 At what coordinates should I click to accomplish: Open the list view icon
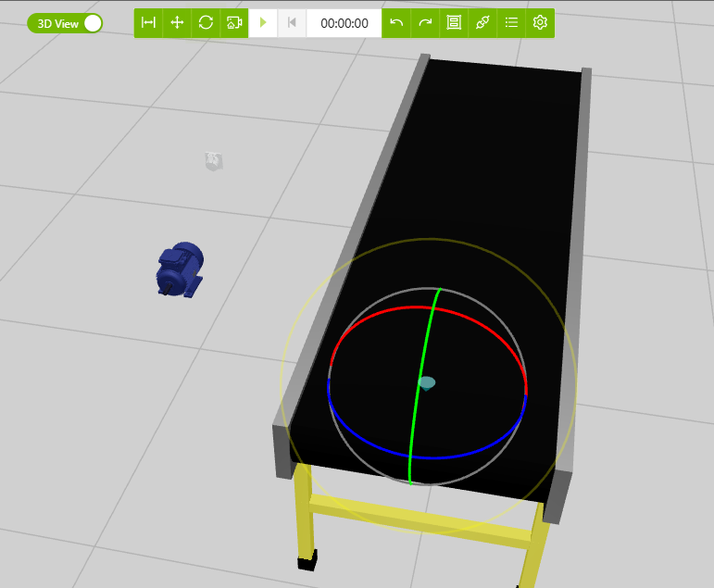point(511,23)
